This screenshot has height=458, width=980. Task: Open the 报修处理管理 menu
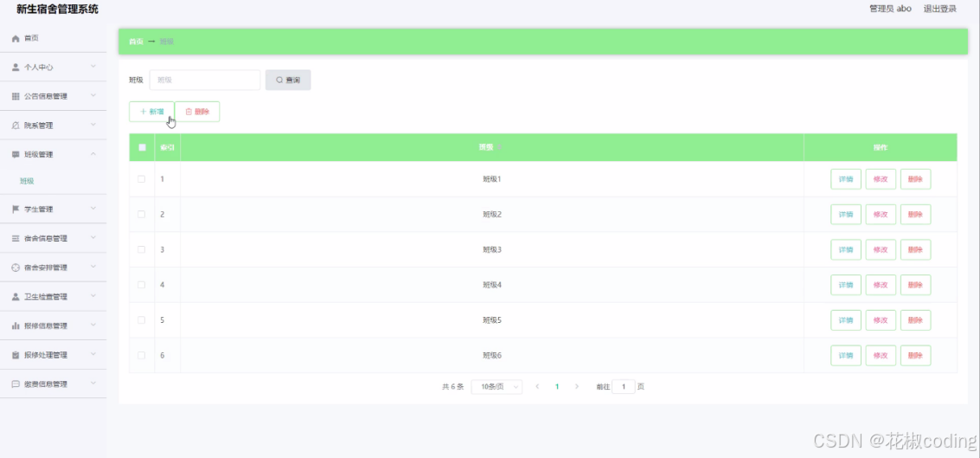coord(53,355)
